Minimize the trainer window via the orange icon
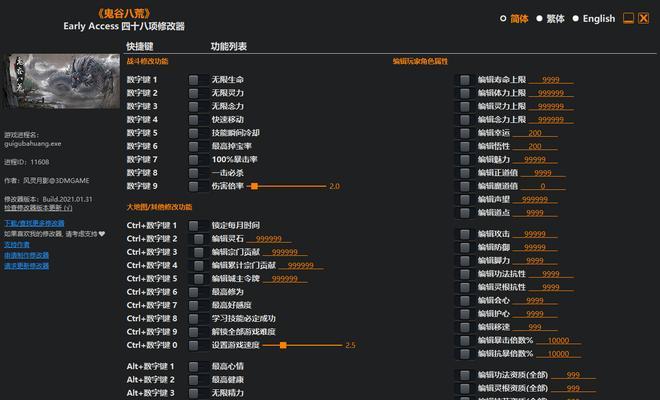660x400 pixels. click(628, 18)
